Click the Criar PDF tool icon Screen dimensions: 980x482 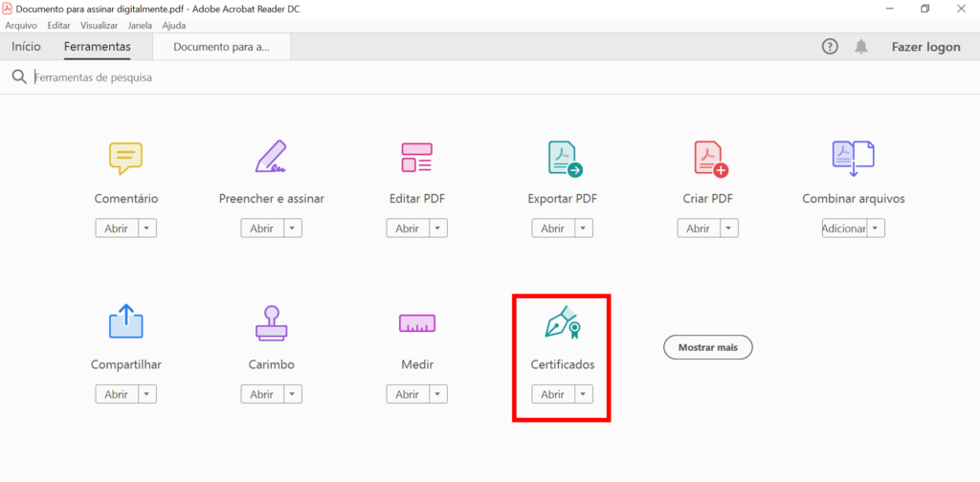(709, 158)
